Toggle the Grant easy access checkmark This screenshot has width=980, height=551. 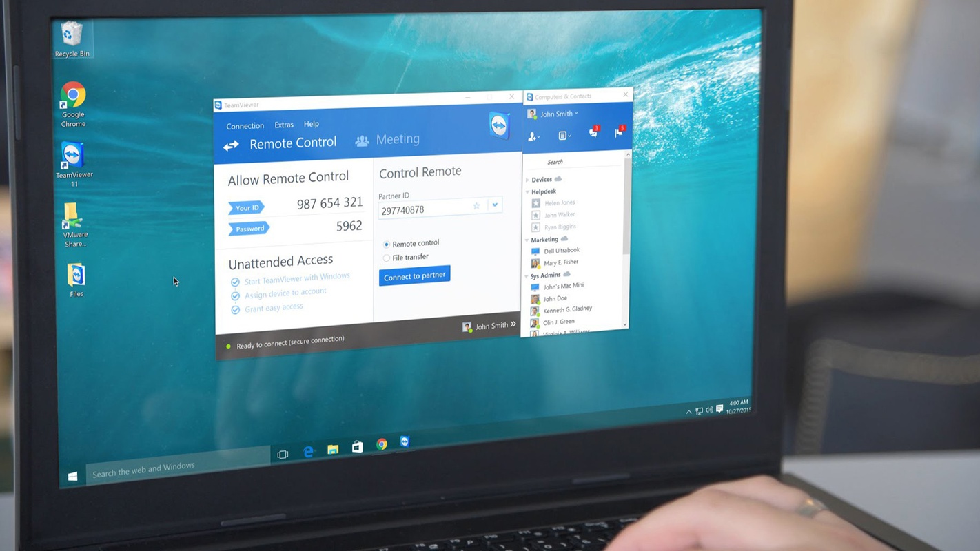[235, 311]
